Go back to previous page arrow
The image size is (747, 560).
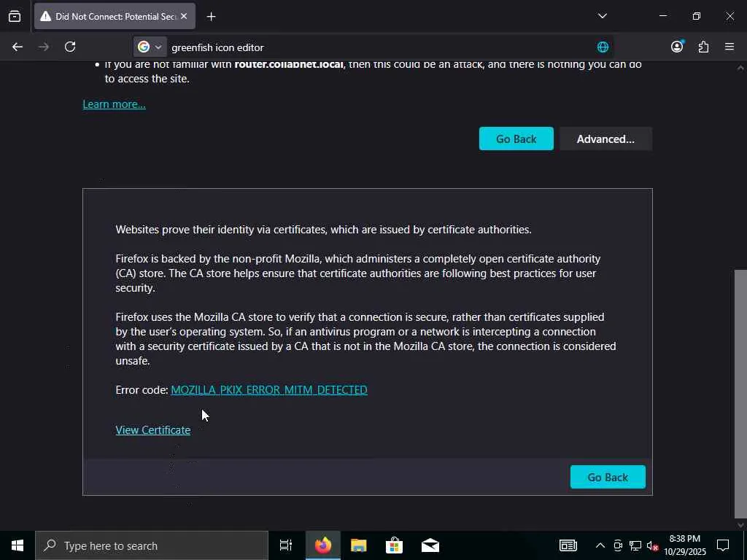pos(18,47)
